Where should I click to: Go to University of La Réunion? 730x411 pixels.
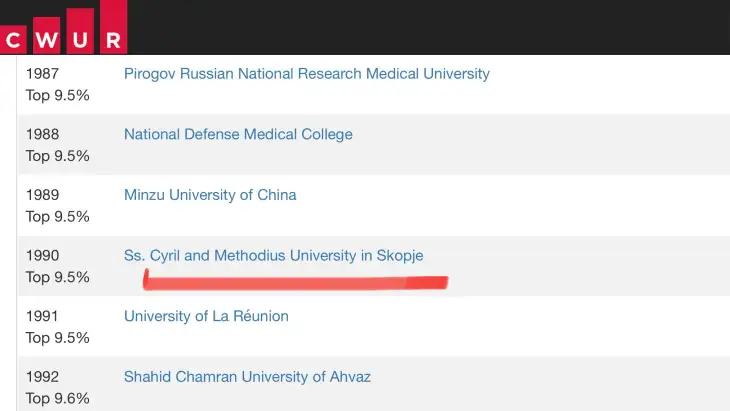(x=206, y=316)
